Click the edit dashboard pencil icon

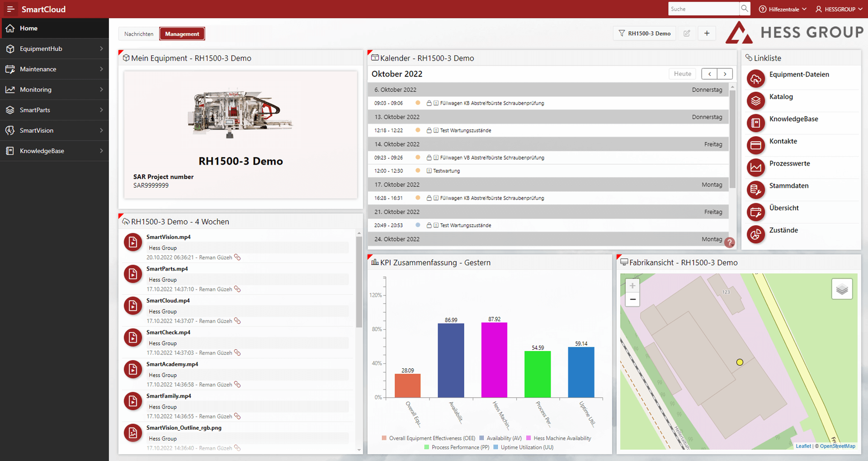click(687, 33)
